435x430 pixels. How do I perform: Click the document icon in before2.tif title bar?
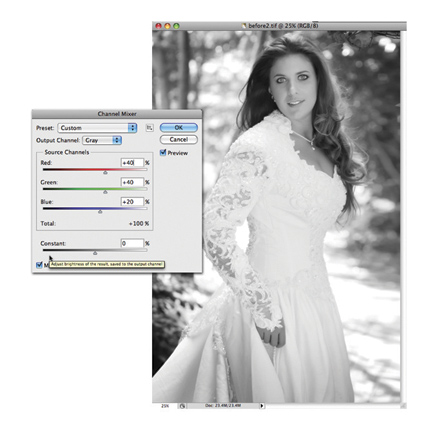click(x=244, y=26)
